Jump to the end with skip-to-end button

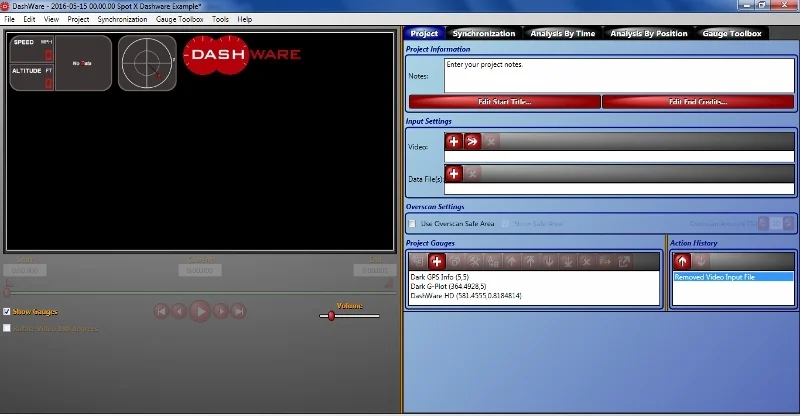coord(238,311)
